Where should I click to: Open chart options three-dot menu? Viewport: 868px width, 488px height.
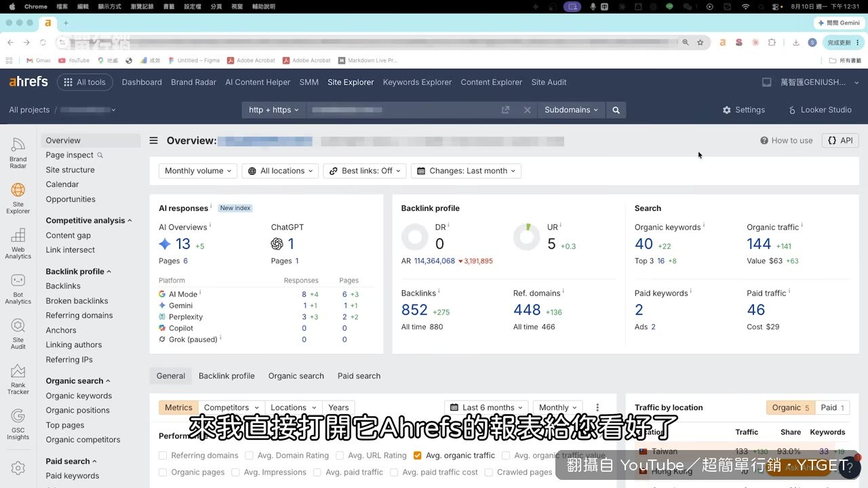597,407
